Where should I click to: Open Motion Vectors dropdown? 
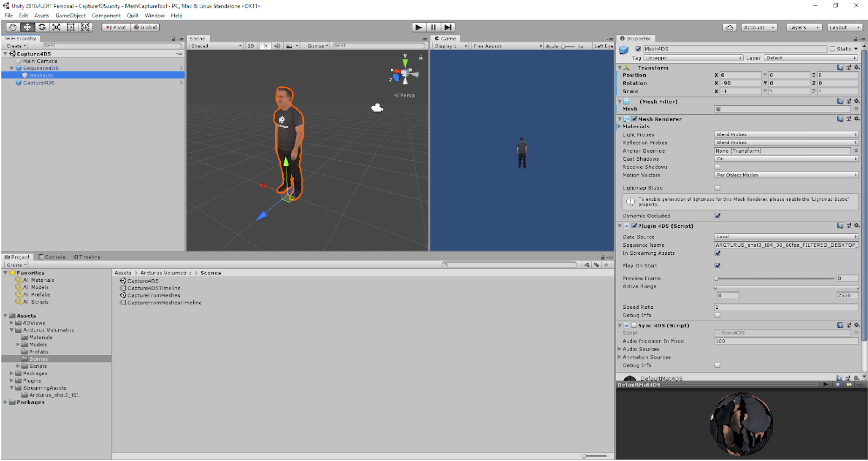(x=786, y=175)
